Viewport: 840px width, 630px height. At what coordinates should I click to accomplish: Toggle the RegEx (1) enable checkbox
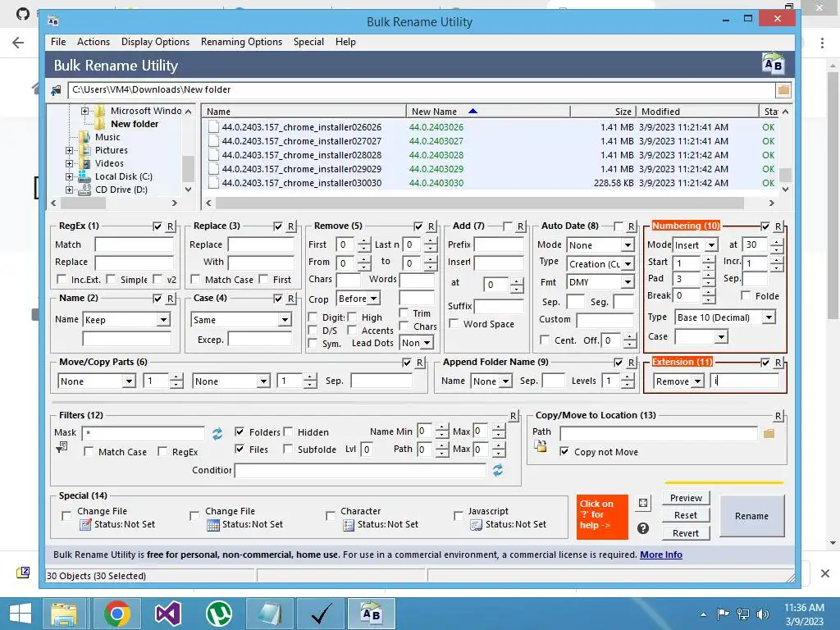(x=157, y=226)
